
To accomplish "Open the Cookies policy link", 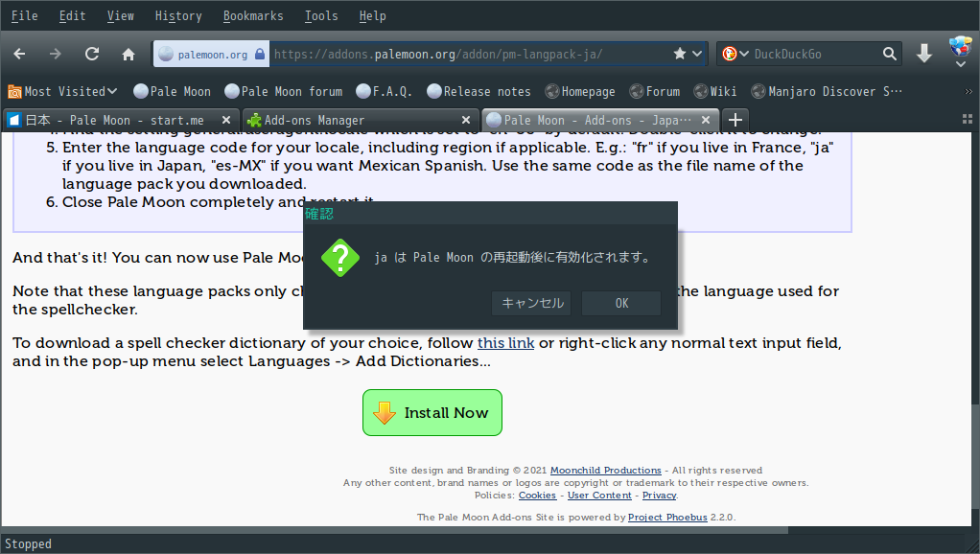I will tap(538, 496).
